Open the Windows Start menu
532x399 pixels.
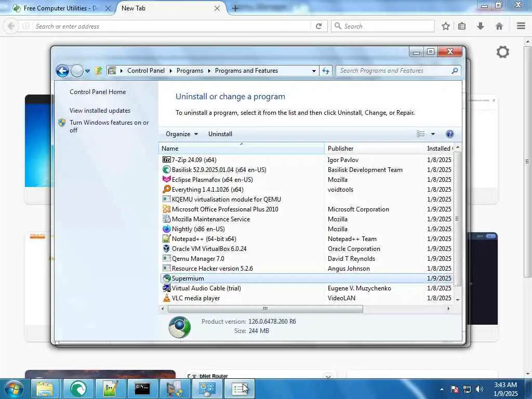click(14, 389)
